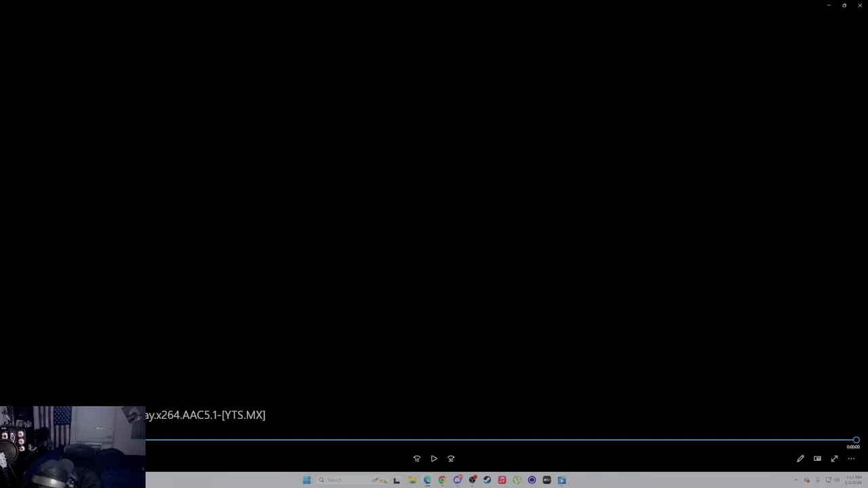The height and width of the screenshot is (488, 868).
Task: Click the 0:00:00 remaining time label
Action: (853, 447)
